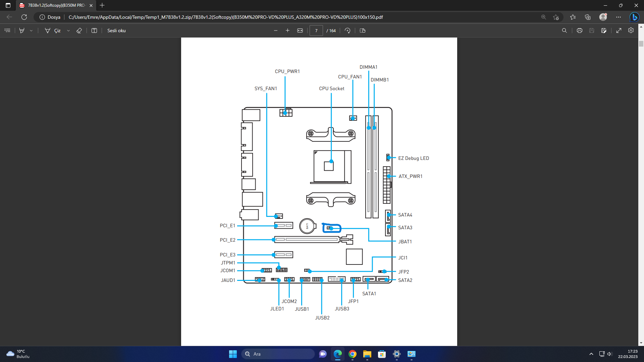
Task: Go back to previous page
Action: [9, 17]
